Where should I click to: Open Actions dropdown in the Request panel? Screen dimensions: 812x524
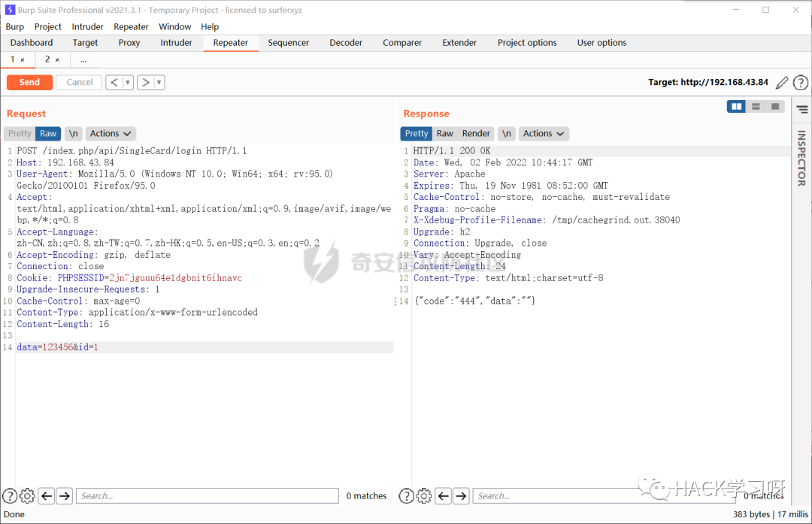(110, 133)
